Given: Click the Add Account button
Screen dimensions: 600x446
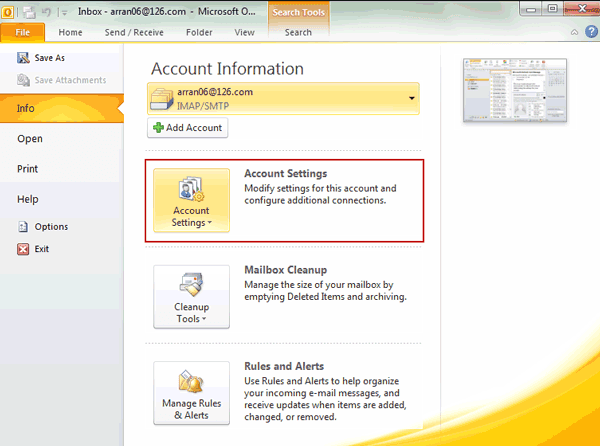Looking at the screenshot, I should point(188,128).
